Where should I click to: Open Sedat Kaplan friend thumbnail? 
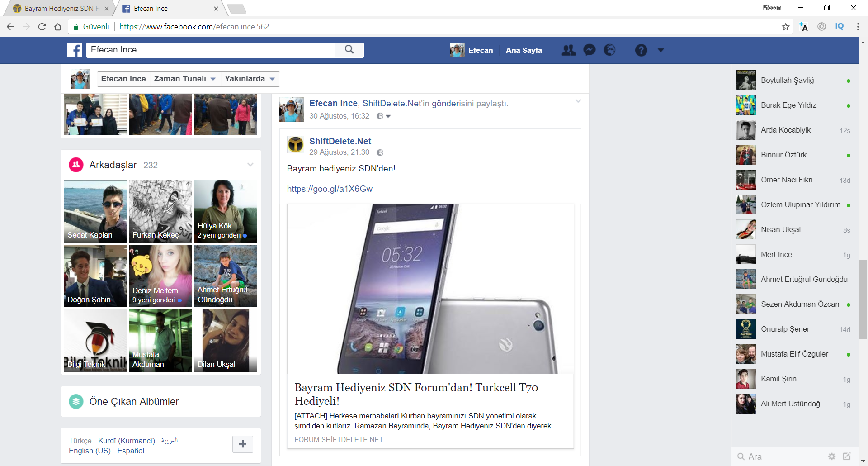coord(95,211)
